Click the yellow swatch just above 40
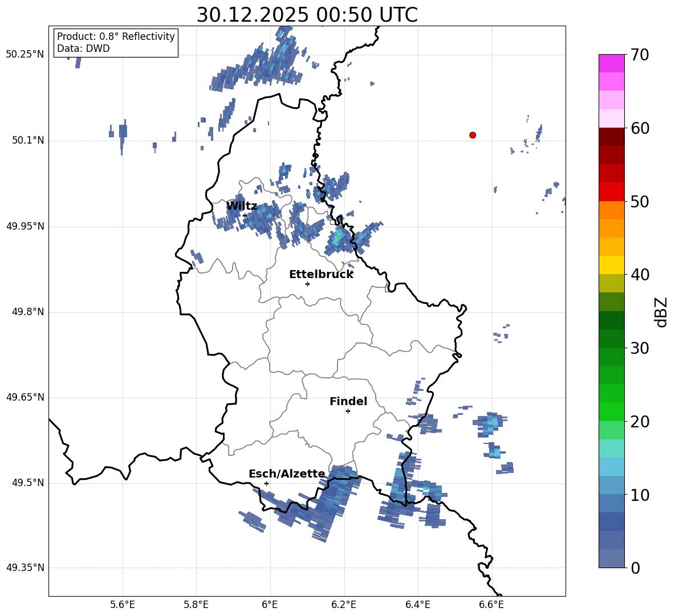675x616 pixels. coord(612,265)
